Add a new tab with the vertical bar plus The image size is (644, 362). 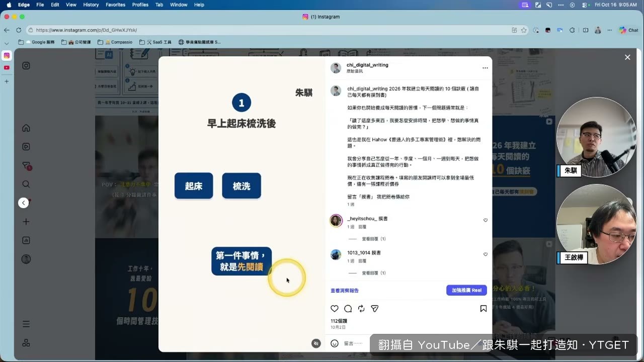pos(7,81)
